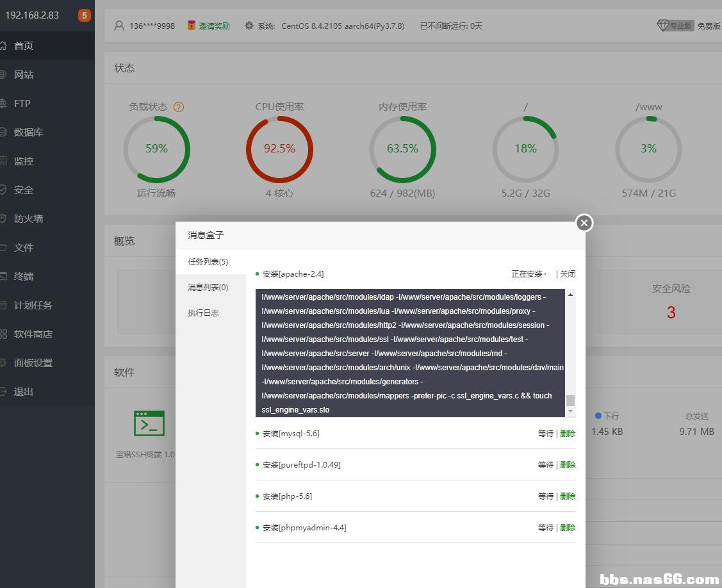
Task: Select 任务列表(5) tab
Action: (208, 262)
